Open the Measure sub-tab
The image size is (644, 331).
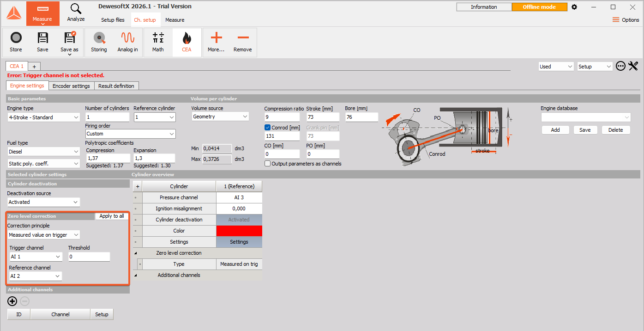[175, 20]
